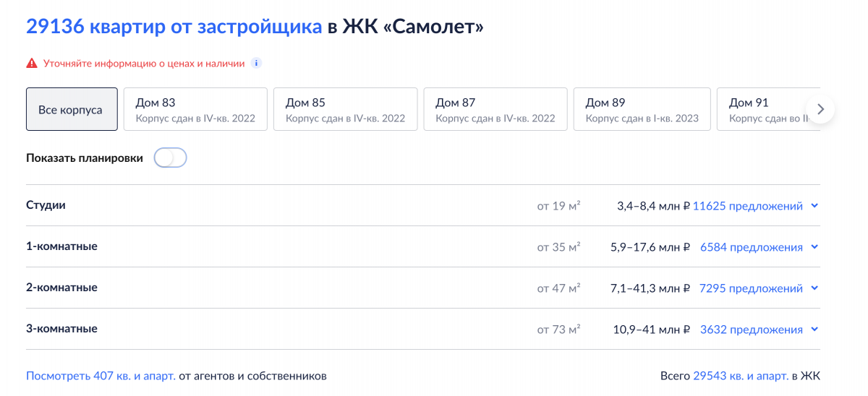The width and height of the screenshot is (868, 396).
Task: Click the red warning triangle icon
Action: pyautogui.click(x=32, y=64)
